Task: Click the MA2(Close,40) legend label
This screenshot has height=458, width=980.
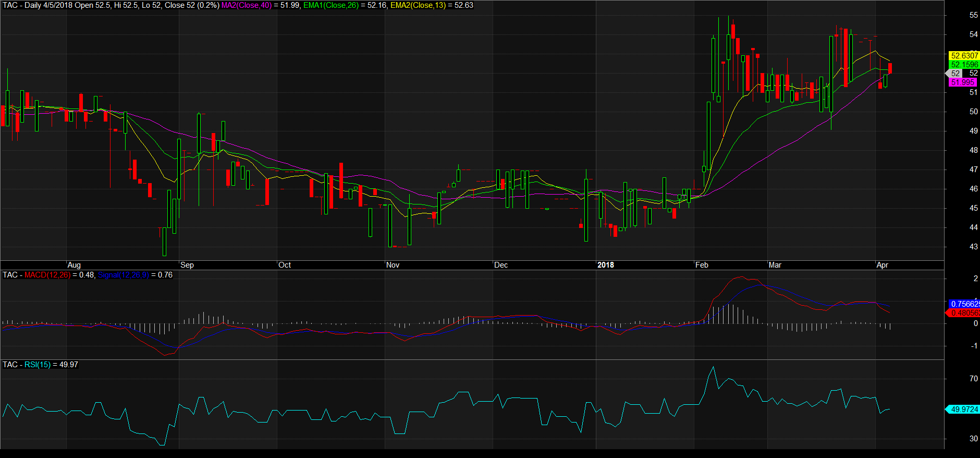Action: [x=247, y=5]
